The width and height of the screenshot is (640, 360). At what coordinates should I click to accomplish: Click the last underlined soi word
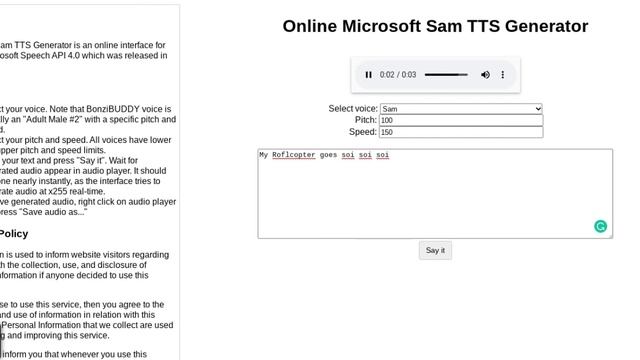[382, 155]
